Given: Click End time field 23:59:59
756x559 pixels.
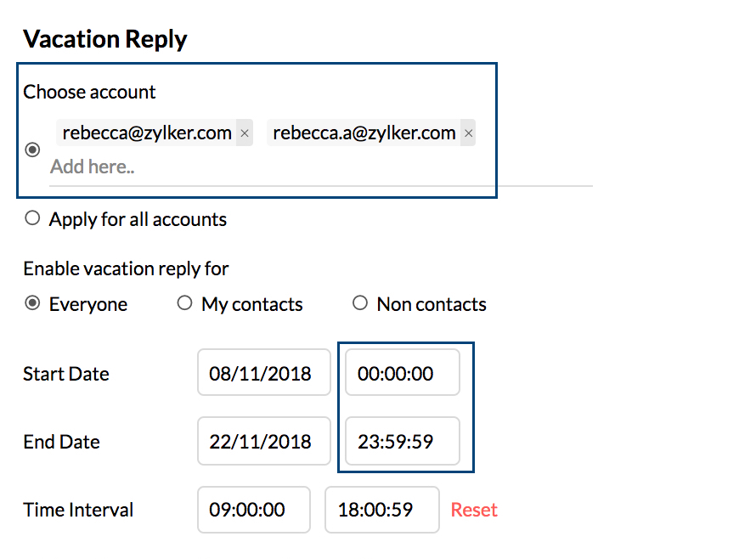Looking at the screenshot, I should coord(403,441).
